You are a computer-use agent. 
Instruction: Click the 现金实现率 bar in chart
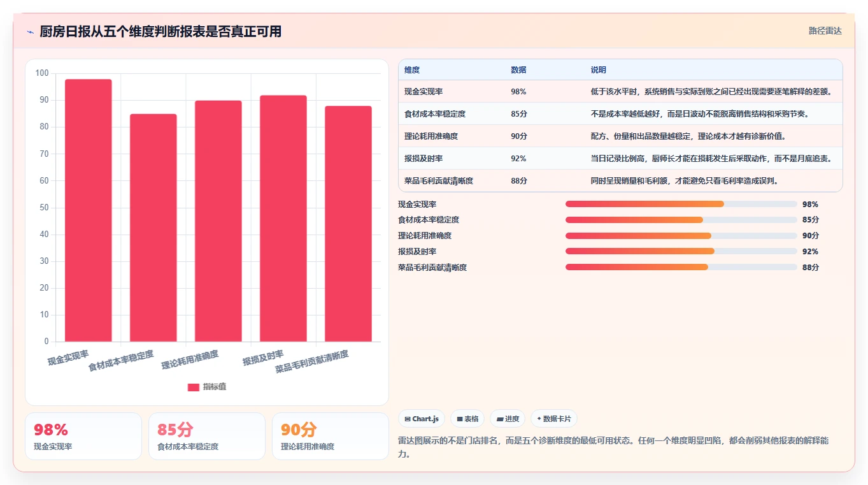[x=89, y=210]
